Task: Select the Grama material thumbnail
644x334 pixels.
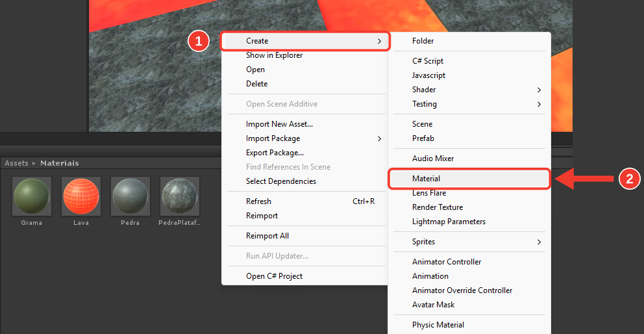Action: (x=32, y=196)
